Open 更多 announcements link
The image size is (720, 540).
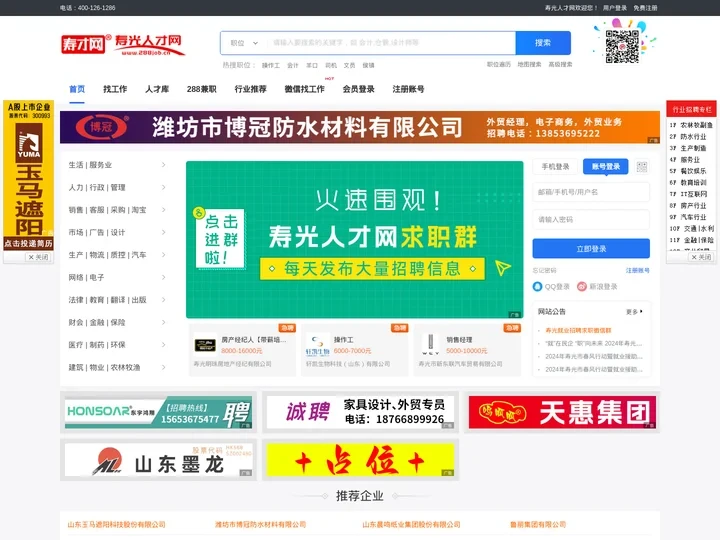634,312
